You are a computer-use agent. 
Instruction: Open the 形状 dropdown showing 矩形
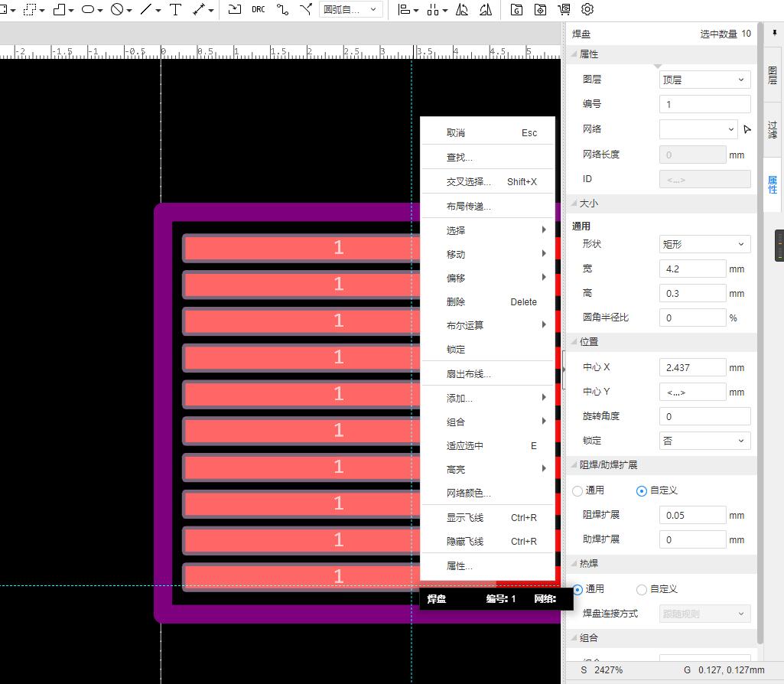point(704,244)
